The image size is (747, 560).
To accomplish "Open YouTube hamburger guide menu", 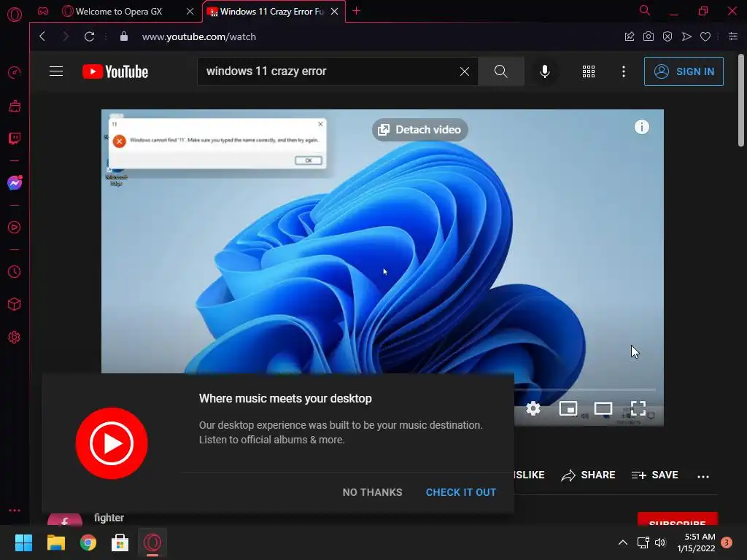I will (x=56, y=71).
